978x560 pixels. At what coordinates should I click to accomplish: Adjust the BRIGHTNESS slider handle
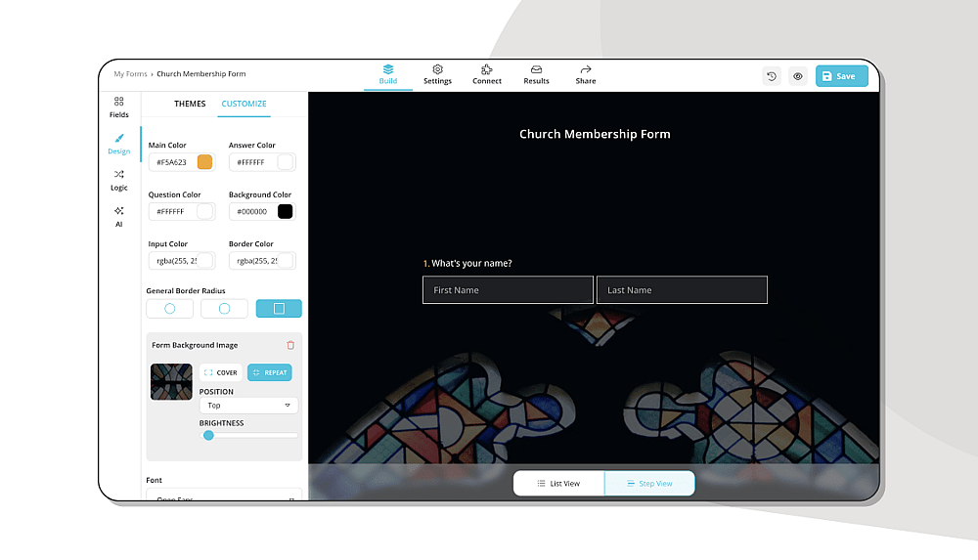(x=209, y=435)
